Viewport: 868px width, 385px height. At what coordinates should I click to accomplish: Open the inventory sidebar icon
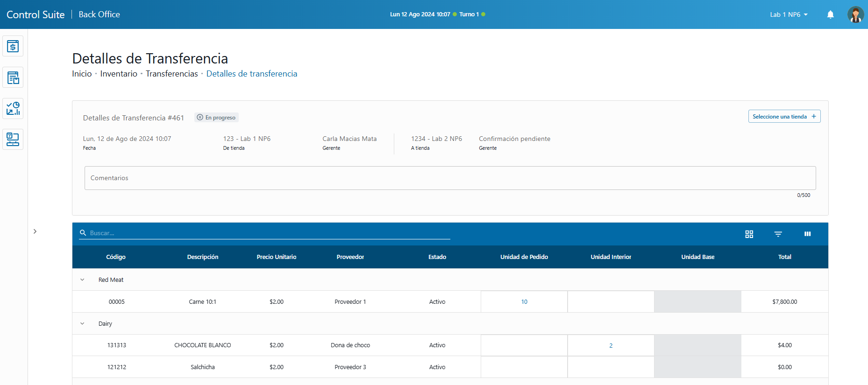13,77
